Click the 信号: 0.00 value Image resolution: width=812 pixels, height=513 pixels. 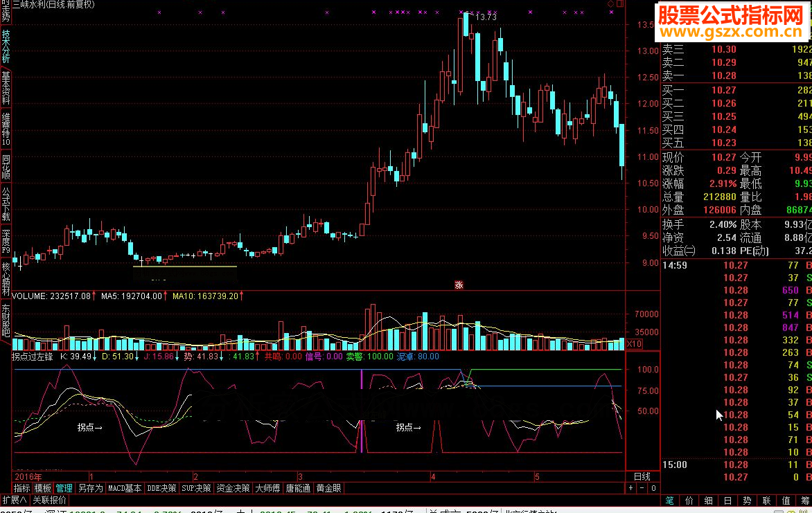coord(324,357)
